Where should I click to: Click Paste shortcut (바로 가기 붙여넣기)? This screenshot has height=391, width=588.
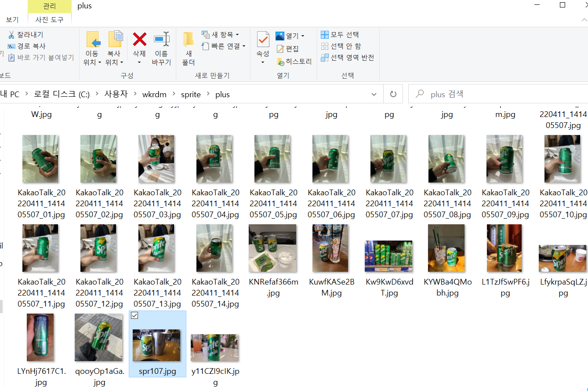tap(41, 58)
